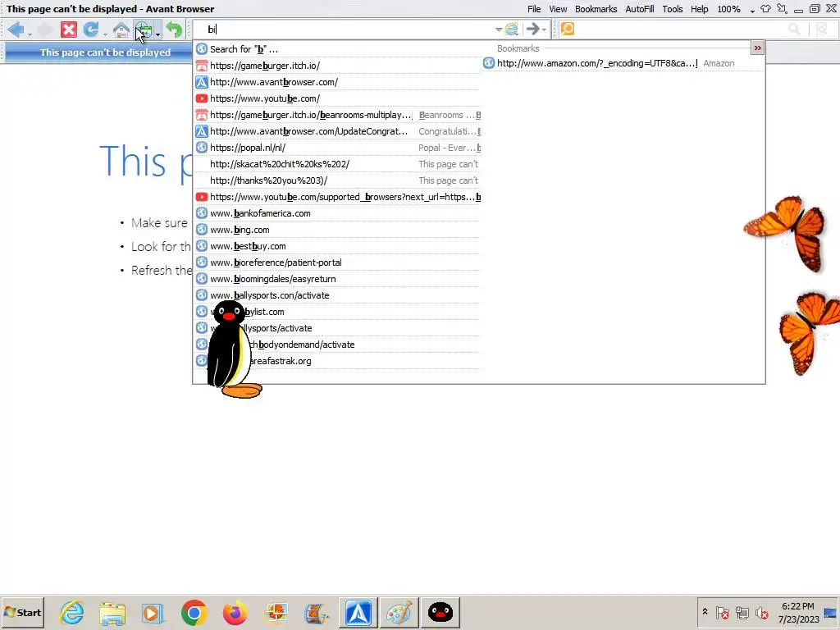The height and width of the screenshot is (630, 840).
Task: Select the Amazon bookmark suggestion
Action: point(623,63)
